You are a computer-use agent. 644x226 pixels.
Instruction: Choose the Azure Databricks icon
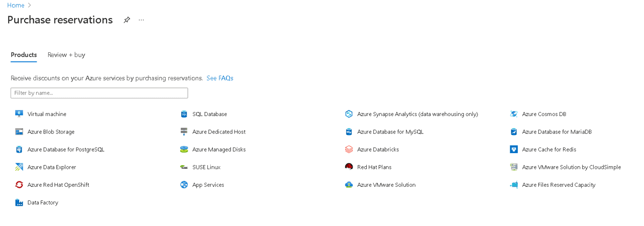[349, 149]
